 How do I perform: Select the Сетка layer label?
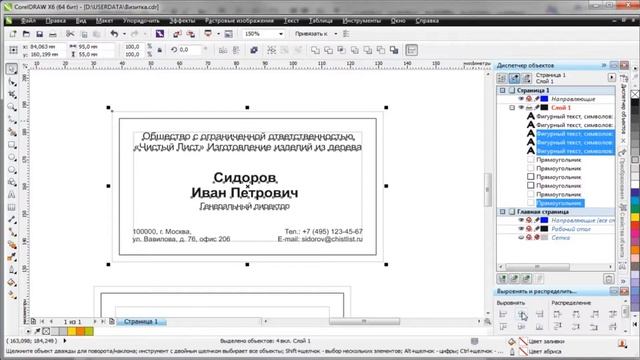pos(560,238)
